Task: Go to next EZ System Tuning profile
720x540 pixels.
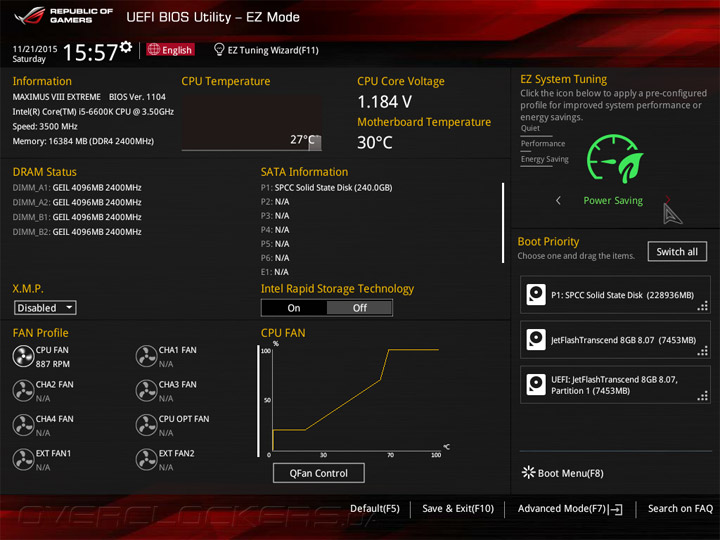Action: click(668, 199)
